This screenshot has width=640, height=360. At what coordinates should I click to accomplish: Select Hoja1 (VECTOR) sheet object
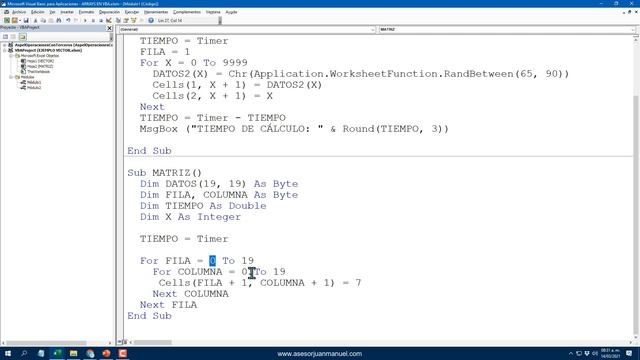pyautogui.click(x=40, y=61)
